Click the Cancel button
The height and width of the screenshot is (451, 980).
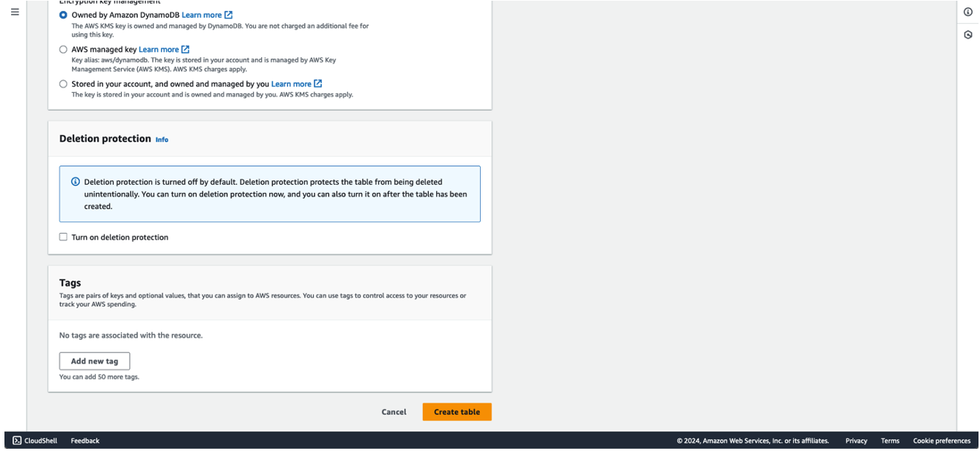394,412
